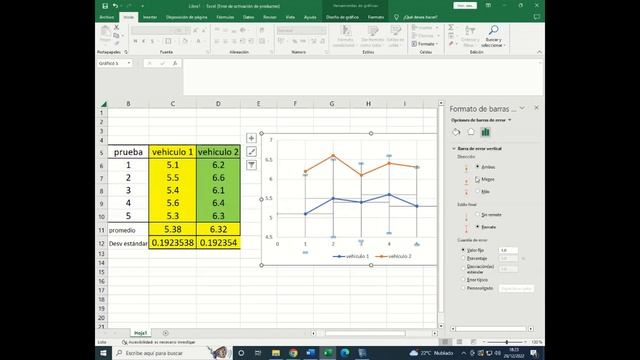Select the Hoja1 sheet tab
This screenshot has height=360, width=640.
[140, 333]
